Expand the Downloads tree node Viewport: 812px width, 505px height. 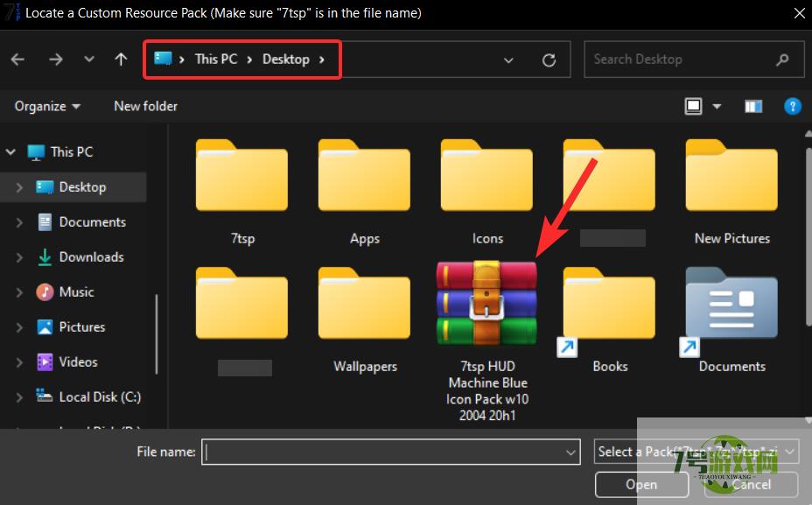19,257
